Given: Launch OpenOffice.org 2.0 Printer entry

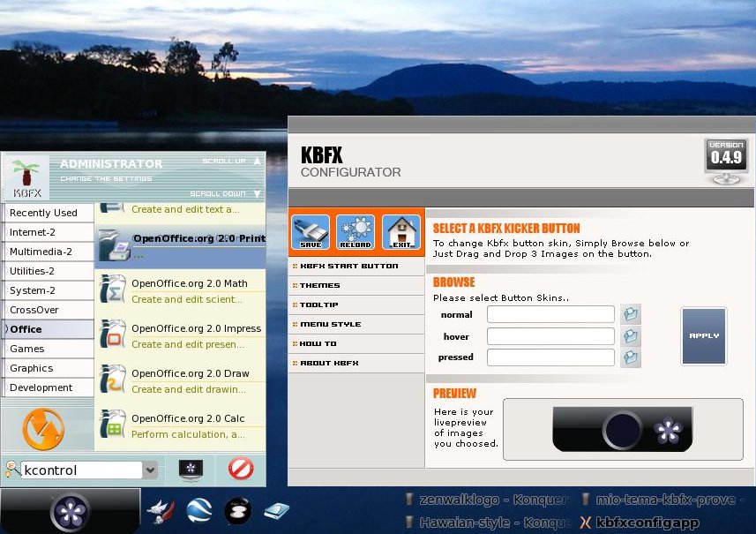Looking at the screenshot, I should click(x=180, y=246).
